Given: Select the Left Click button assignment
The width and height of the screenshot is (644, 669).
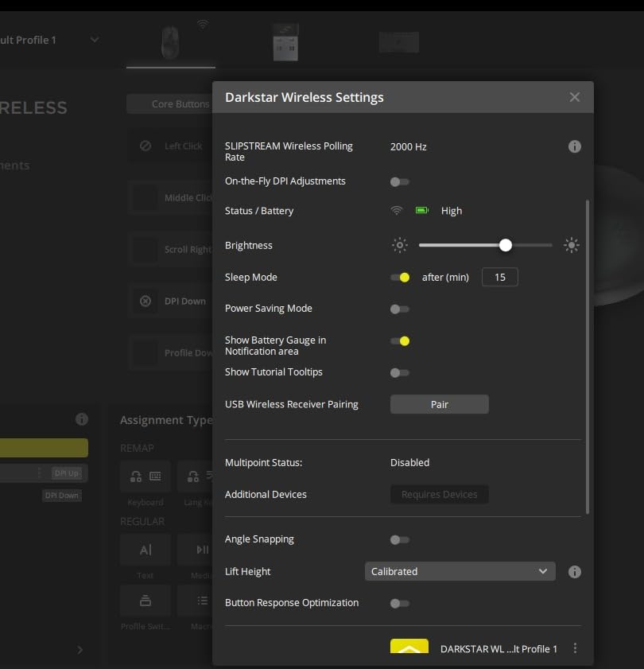Looking at the screenshot, I should [x=169, y=146].
